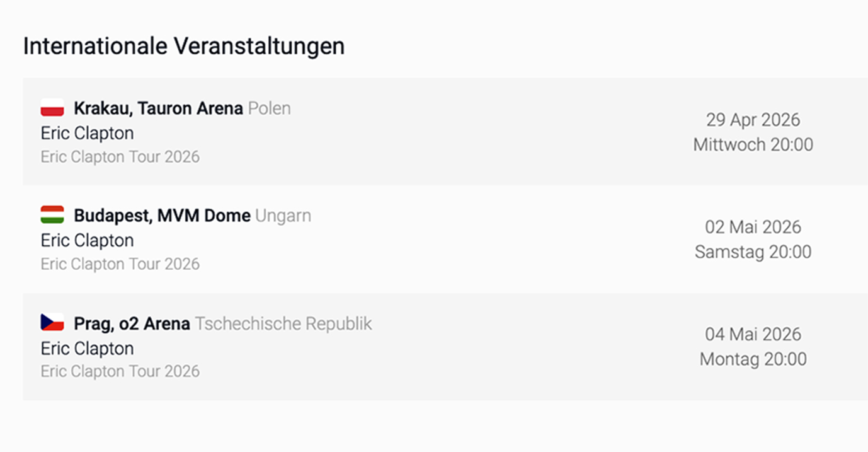Click Mittwoch 20:00 time text

[x=753, y=144]
